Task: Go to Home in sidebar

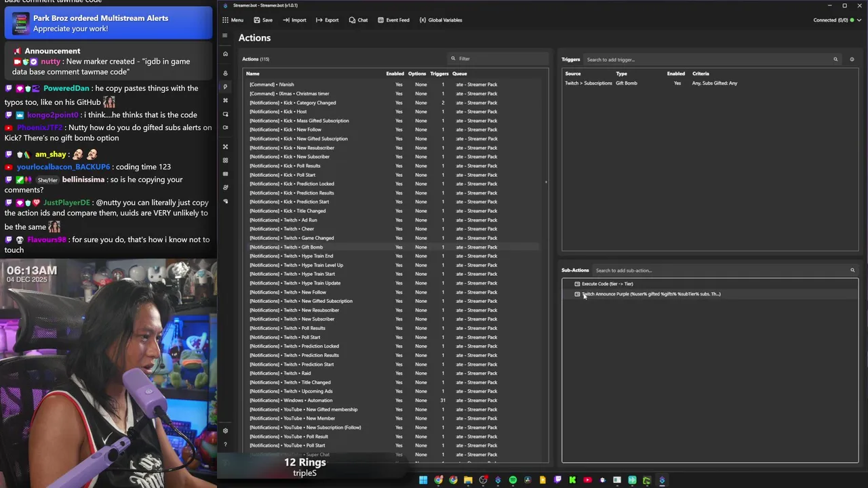Action: 225,54
